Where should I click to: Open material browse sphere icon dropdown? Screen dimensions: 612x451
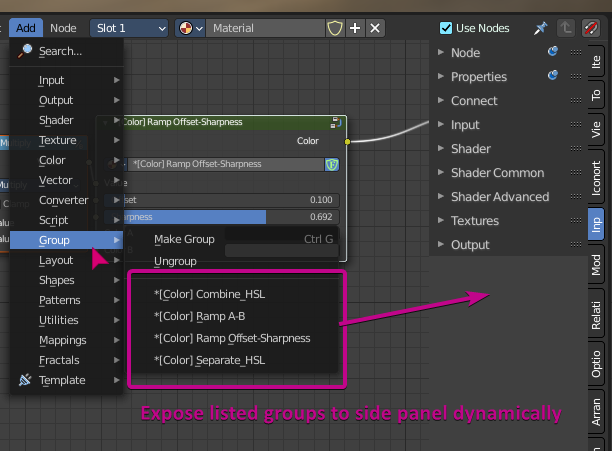click(x=190, y=28)
